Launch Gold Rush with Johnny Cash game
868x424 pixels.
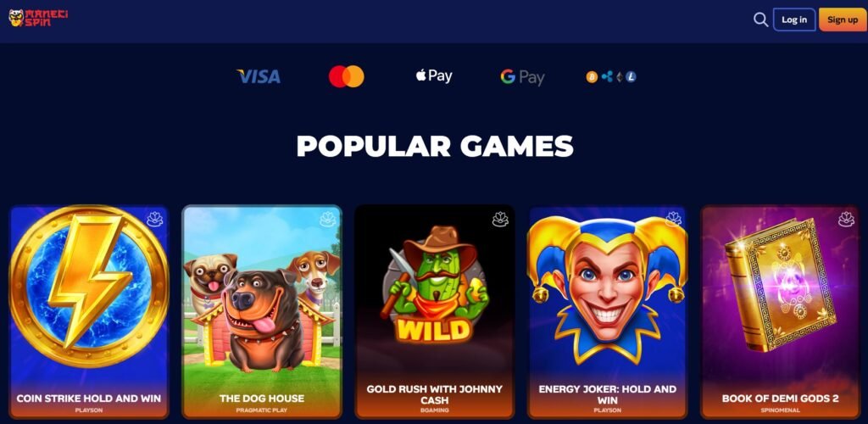tap(435, 311)
